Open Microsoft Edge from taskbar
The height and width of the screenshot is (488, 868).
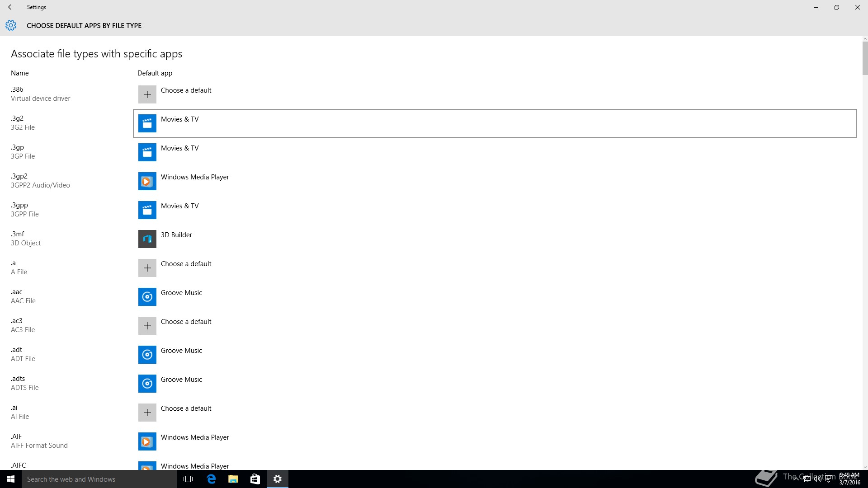[211, 479]
